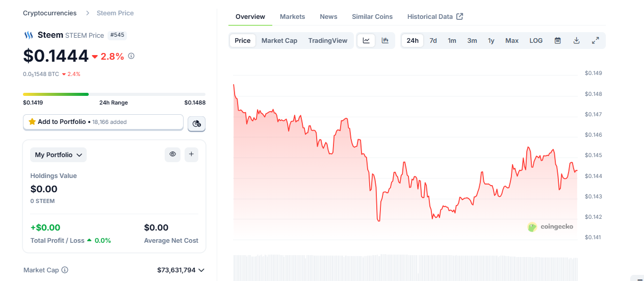Open the Cryptocurrencies breadcrumb link
The width and height of the screenshot is (644, 281).
[x=49, y=13]
